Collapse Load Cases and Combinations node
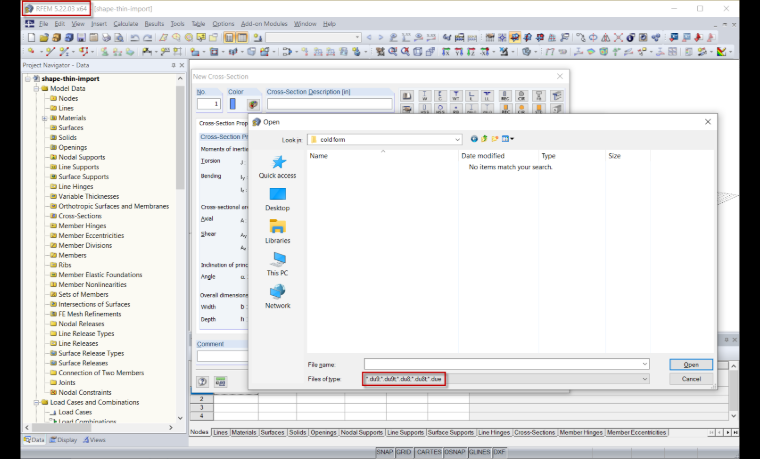 36,402
